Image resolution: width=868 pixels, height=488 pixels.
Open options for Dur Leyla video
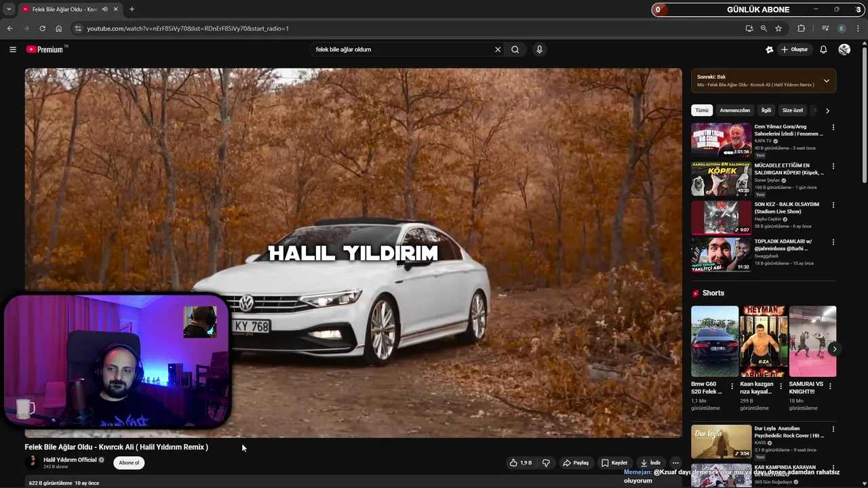pyautogui.click(x=833, y=429)
